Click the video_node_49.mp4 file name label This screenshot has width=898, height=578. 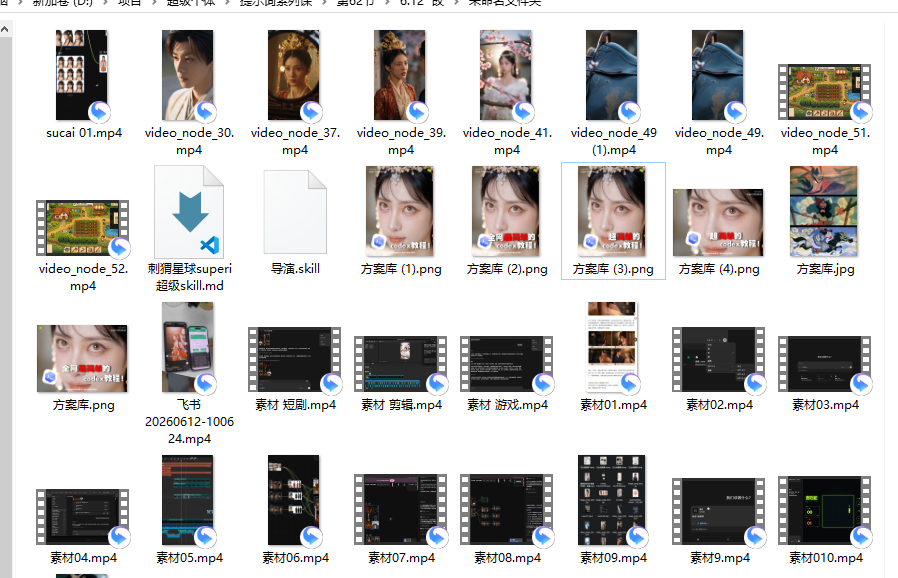[719, 141]
